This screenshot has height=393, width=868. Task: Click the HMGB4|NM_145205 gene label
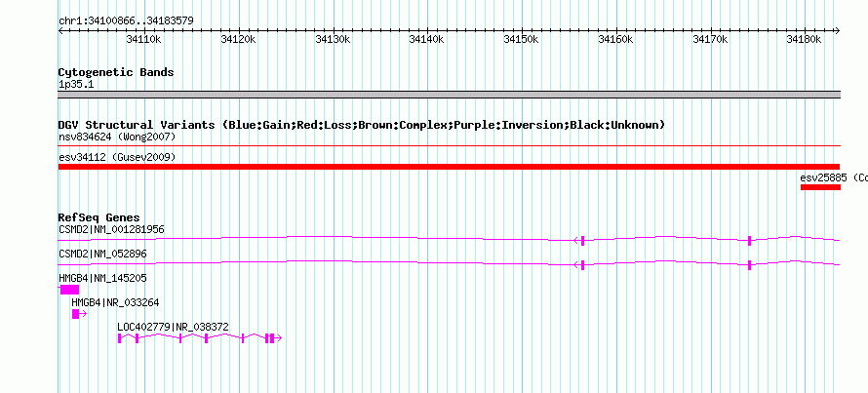[103, 278]
